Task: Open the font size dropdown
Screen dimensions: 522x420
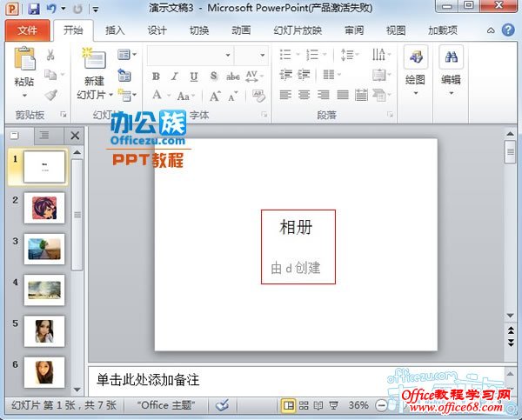Action: coord(262,55)
